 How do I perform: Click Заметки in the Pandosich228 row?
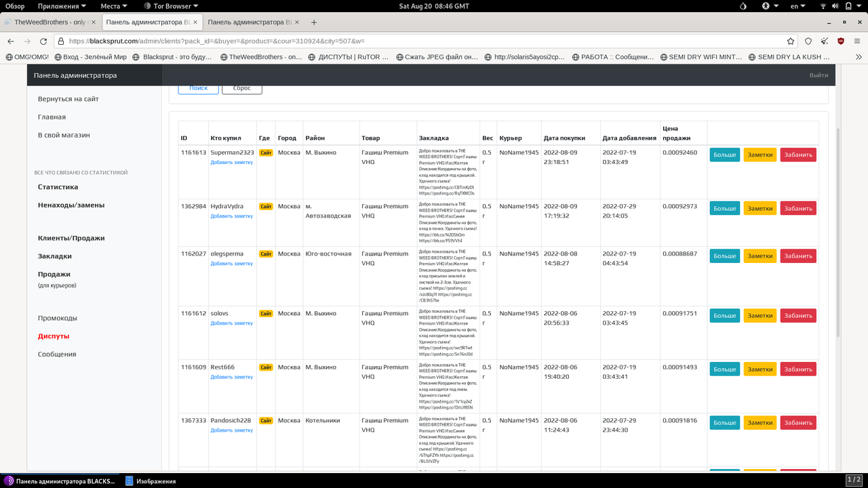760,422
